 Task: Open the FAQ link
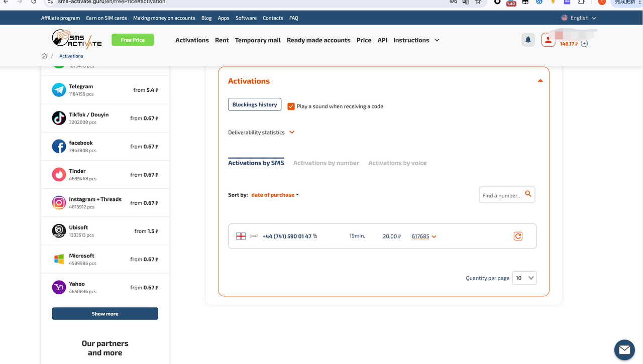(294, 18)
